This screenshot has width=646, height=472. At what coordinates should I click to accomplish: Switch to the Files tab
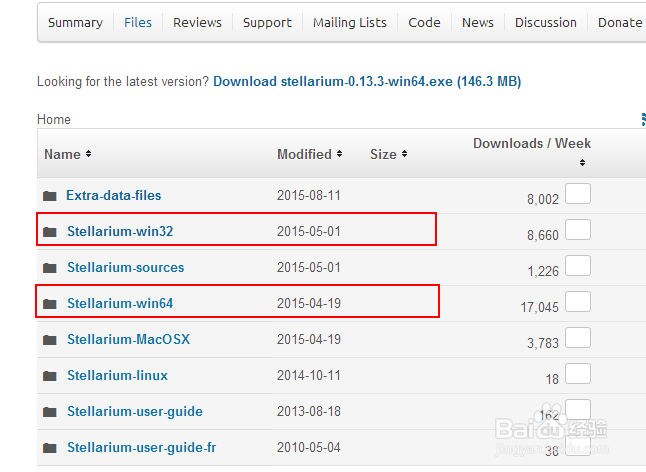[x=138, y=23]
